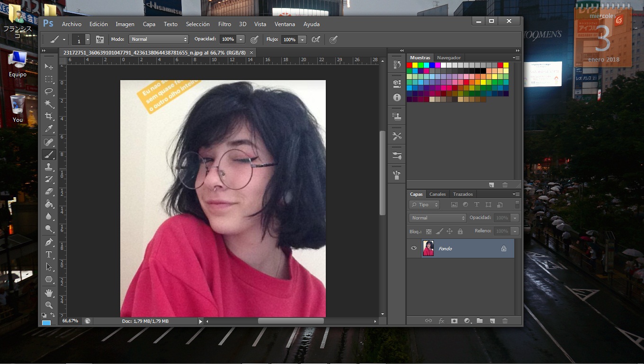Screen dimensions: 644x364
Task: Toggle lock image pixels brush icon
Action: (x=439, y=231)
